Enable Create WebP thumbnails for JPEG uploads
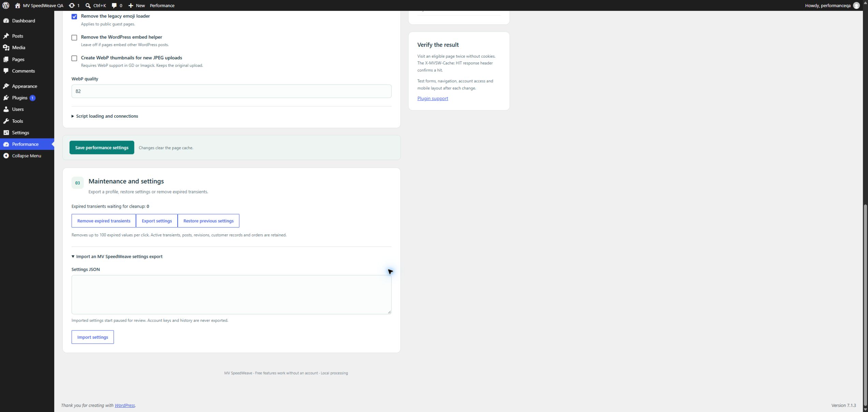868x412 pixels. [x=74, y=58]
